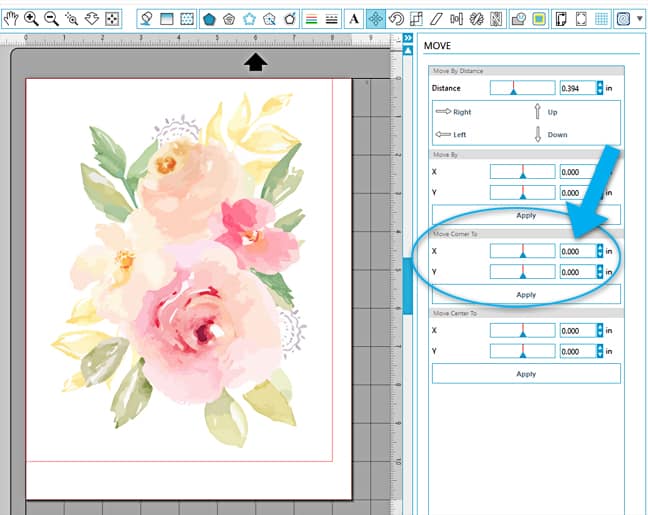Click the highlighted Move panel icon

point(376,19)
